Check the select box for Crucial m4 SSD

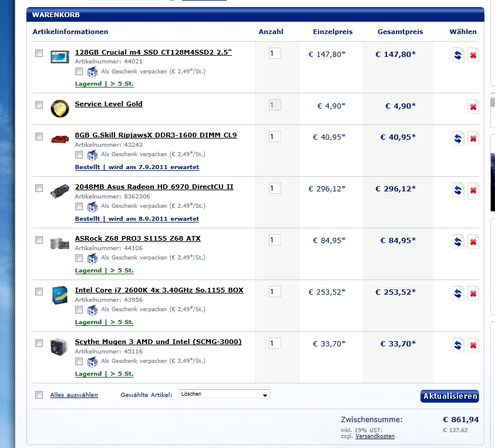pyautogui.click(x=39, y=53)
